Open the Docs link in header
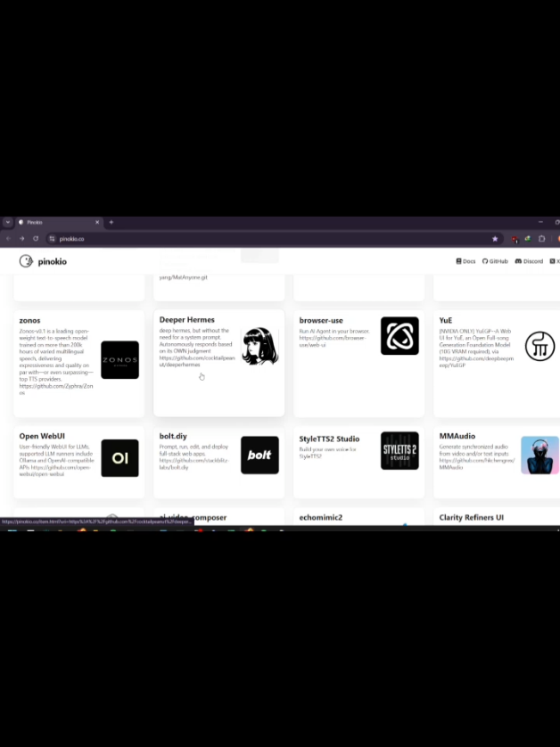 (465, 261)
